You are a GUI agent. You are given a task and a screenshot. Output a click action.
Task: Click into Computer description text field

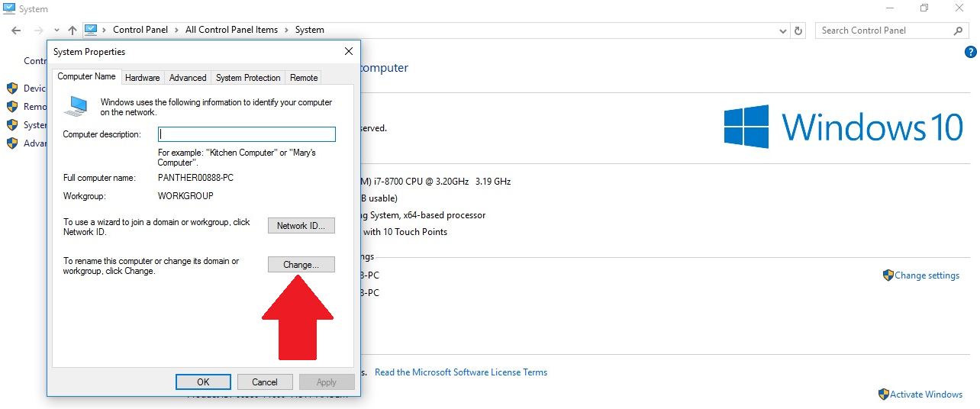tap(247, 134)
